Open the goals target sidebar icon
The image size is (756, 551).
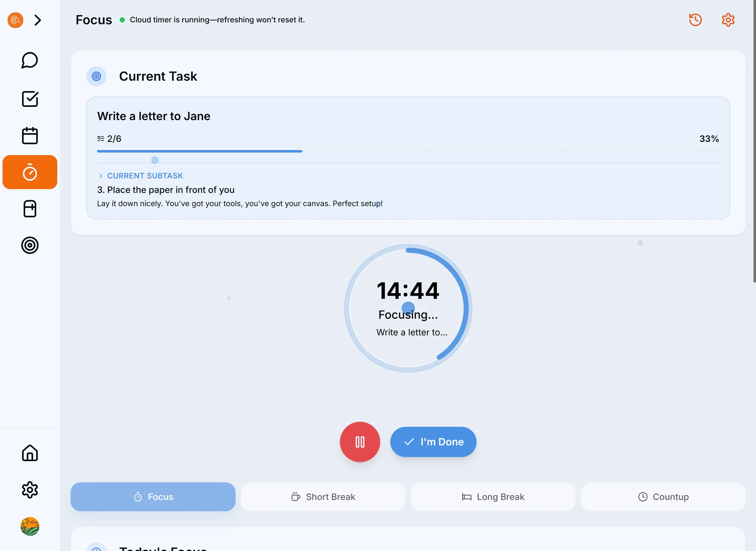tap(30, 246)
